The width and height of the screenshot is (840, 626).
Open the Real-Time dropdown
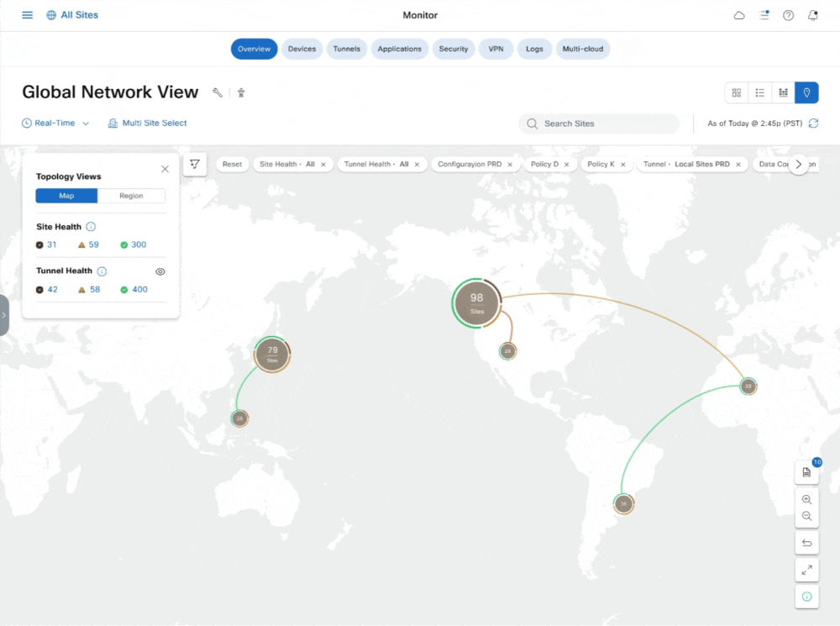tap(55, 124)
